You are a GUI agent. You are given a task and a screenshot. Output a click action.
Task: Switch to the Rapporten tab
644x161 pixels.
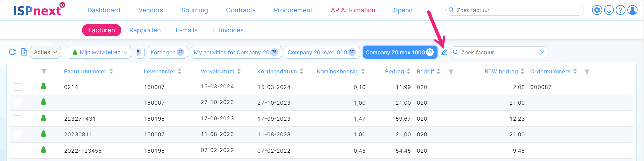coord(145,30)
